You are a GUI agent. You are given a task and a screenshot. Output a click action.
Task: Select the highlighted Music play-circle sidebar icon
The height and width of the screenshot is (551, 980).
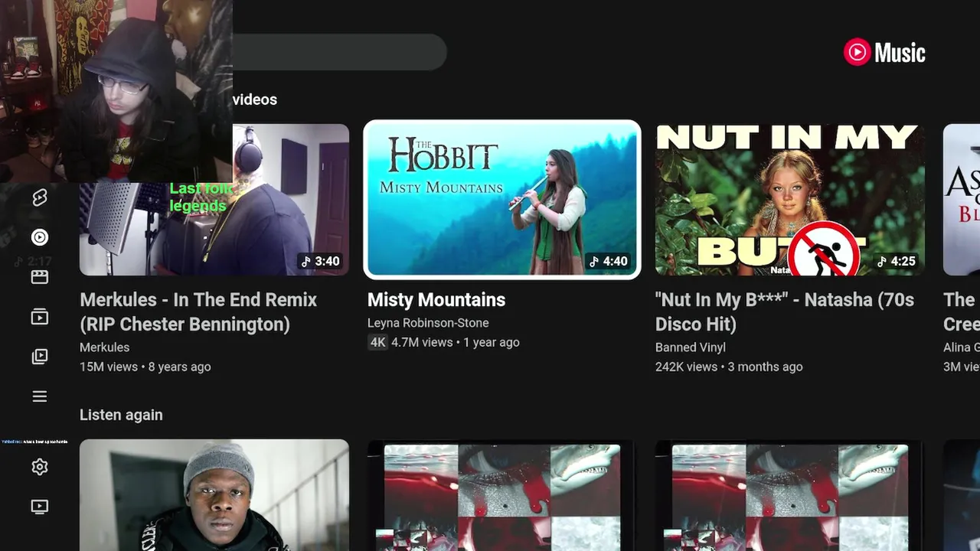pyautogui.click(x=40, y=237)
